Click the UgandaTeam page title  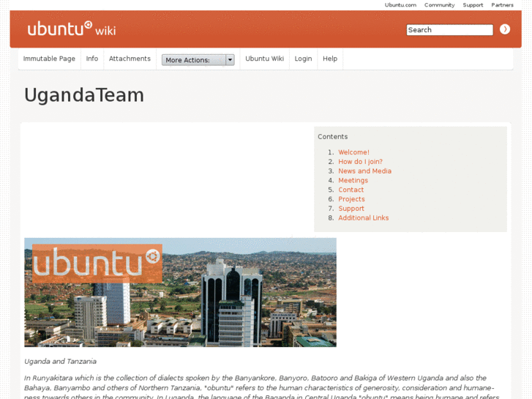(84, 95)
